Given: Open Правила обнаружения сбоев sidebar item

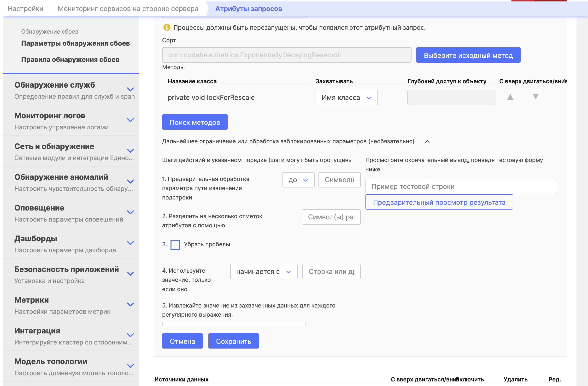Looking at the screenshot, I should pyautogui.click(x=70, y=60).
